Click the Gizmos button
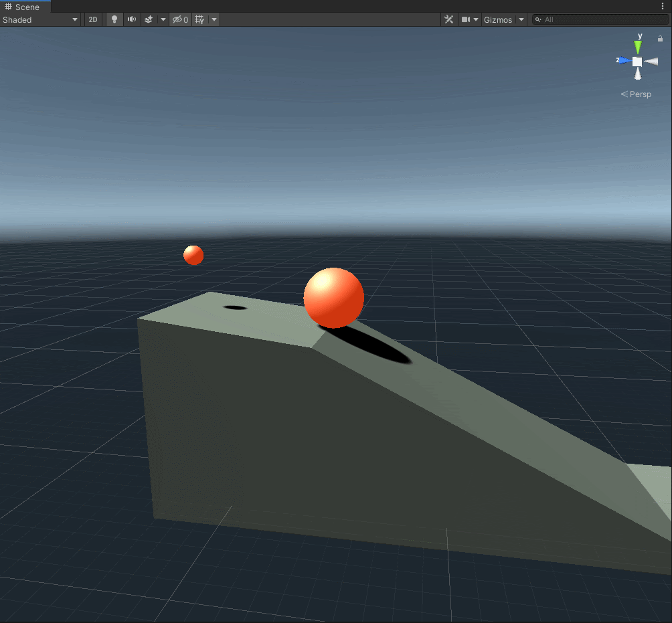Screen dimensions: 672x623 click(498, 19)
